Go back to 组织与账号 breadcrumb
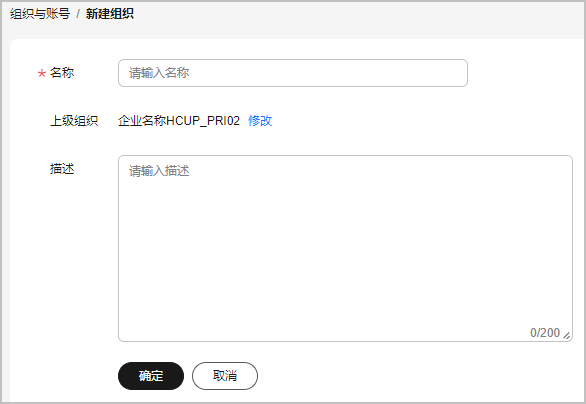The height and width of the screenshot is (404, 586). 40,14
